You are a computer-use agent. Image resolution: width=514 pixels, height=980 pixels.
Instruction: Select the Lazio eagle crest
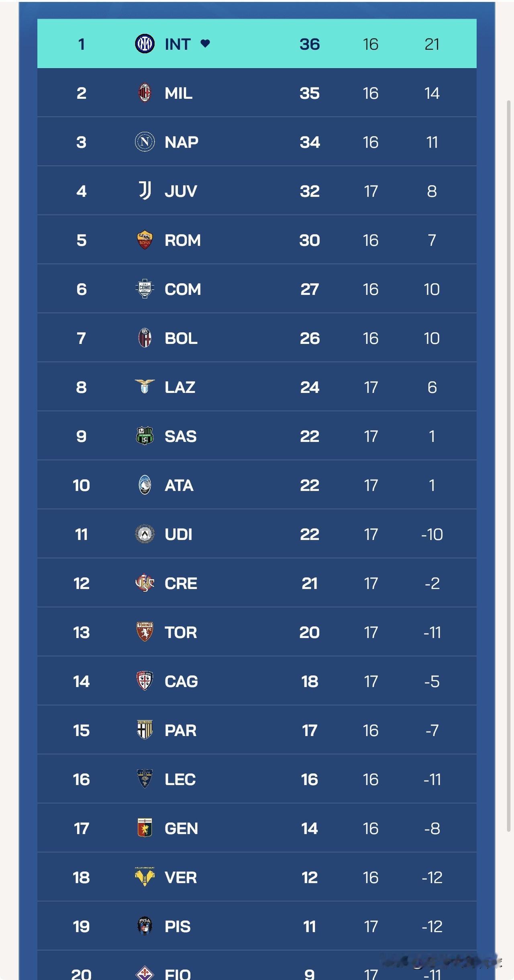(x=145, y=386)
